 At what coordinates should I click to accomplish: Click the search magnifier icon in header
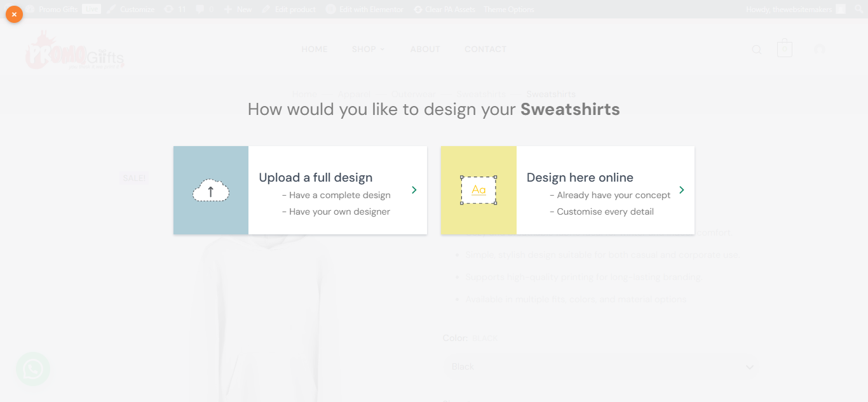point(756,50)
